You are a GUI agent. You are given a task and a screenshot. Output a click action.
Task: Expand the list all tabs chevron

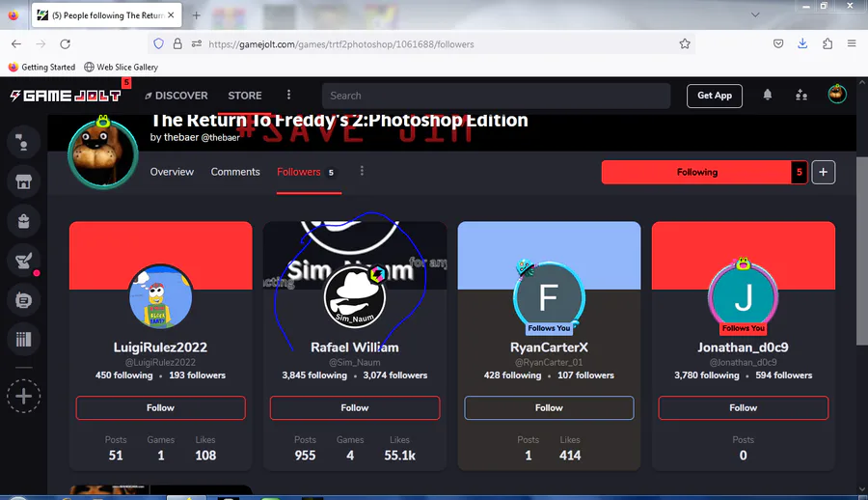(755, 15)
